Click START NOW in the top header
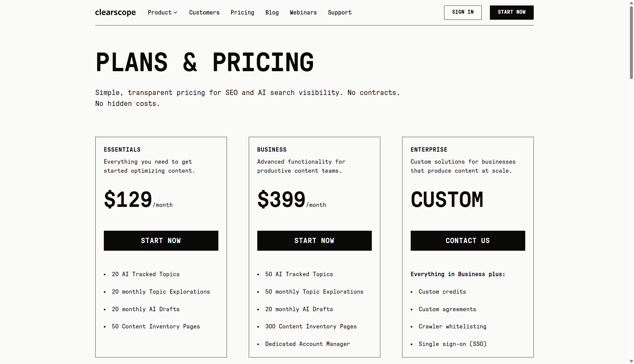 [x=511, y=12]
